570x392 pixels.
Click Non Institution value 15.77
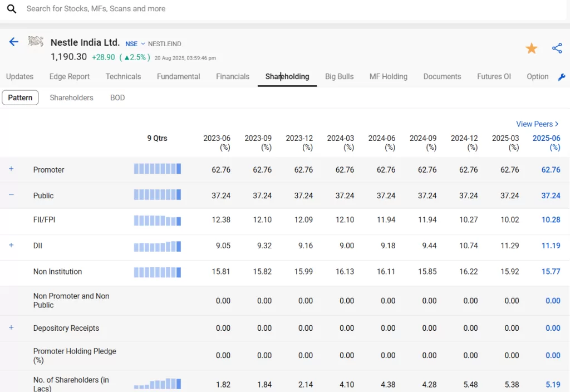click(x=551, y=272)
